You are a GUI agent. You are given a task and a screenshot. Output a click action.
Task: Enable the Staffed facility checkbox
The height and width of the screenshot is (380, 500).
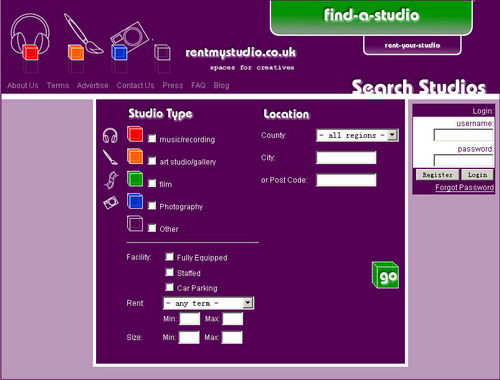click(x=169, y=272)
